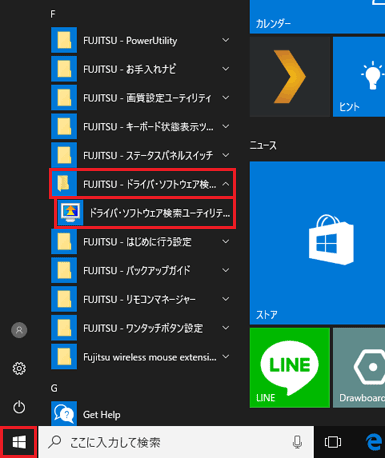
Task: Click FUJITSU - PowerUtility folder icon
Action: tap(64, 40)
